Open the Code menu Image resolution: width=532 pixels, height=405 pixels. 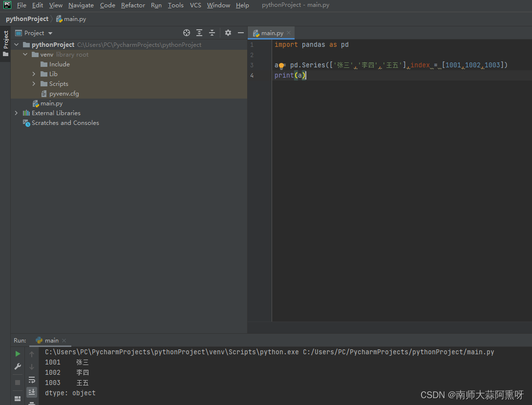[x=107, y=5]
